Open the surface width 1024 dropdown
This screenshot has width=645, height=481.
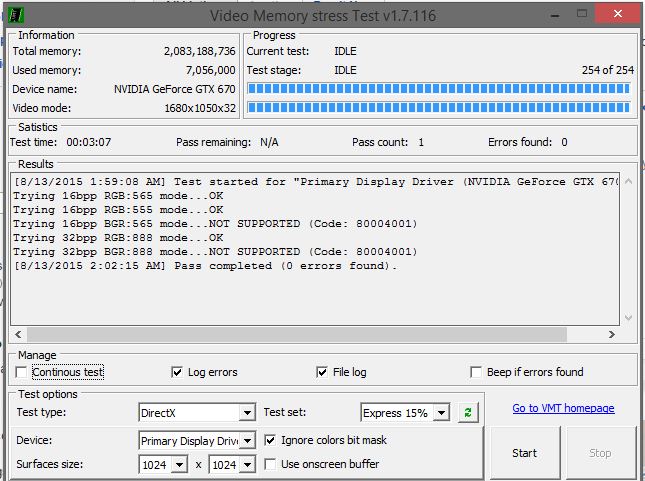pyautogui.click(x=179, y=465)
